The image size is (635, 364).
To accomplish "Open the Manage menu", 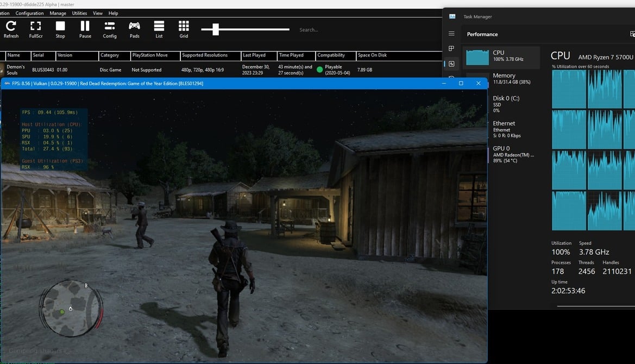I will 58,14.
